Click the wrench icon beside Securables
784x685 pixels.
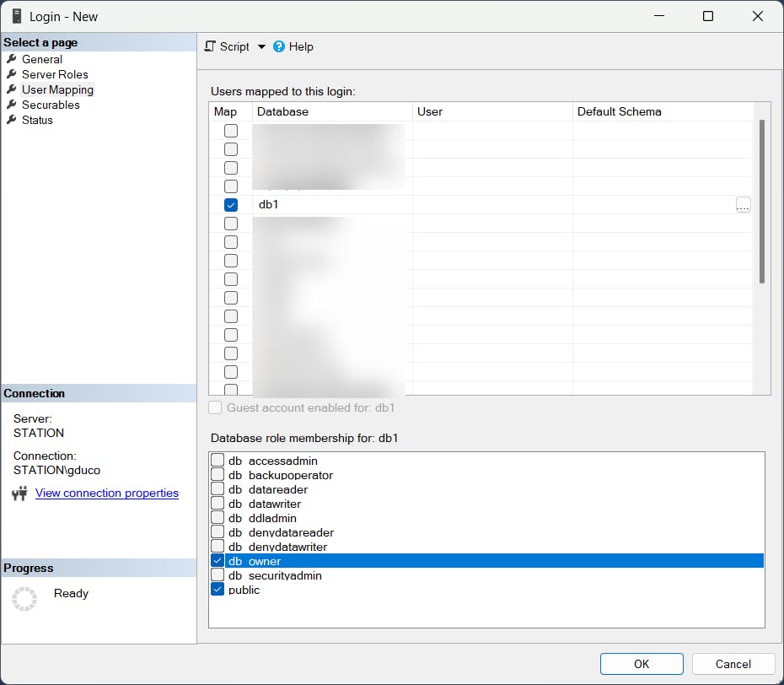(12, 105)
